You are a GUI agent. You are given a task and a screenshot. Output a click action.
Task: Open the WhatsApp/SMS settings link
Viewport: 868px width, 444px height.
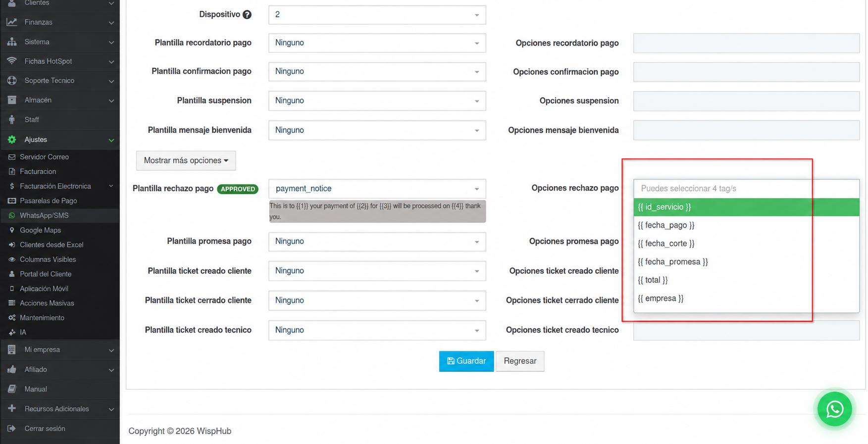[x=44, y=215]
